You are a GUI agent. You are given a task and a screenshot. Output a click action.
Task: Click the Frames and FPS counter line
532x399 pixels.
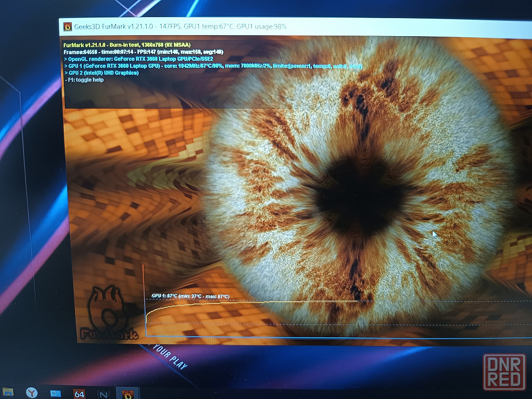tap(143, 52)
